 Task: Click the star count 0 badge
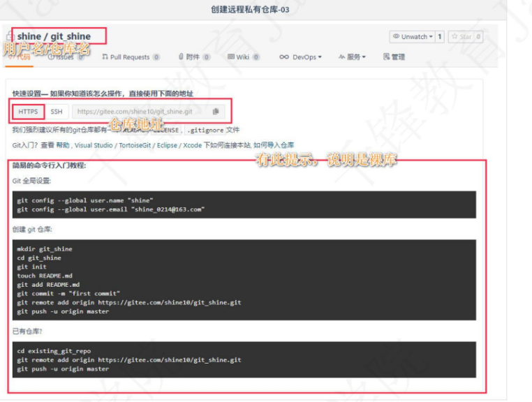click(x=478, y=36)
